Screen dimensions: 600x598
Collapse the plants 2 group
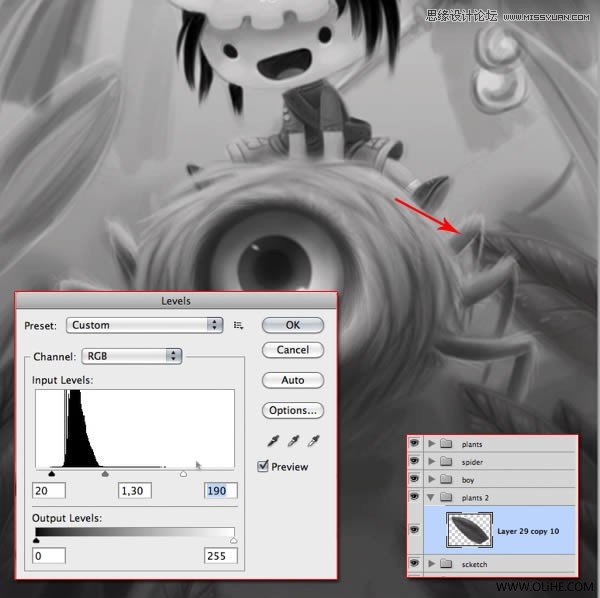coord(431,497)
